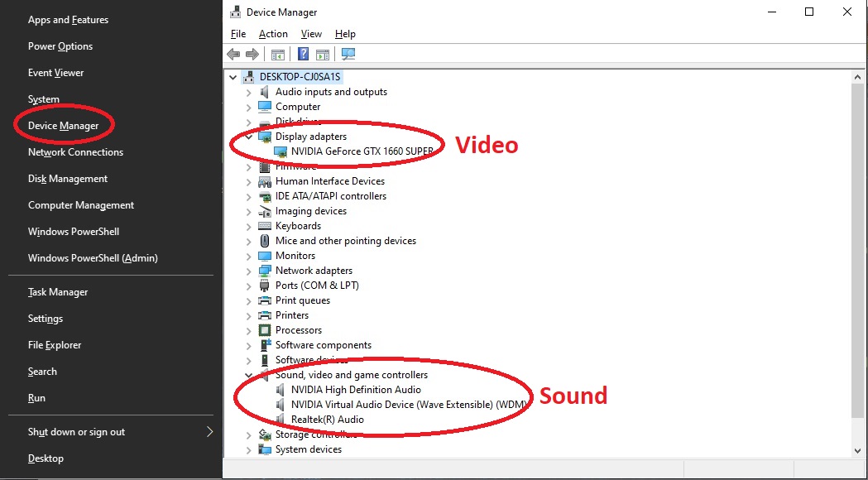Click the Human Interface Devices icon
Image resolution: width=868 pixels, height=480 pixels.
(x=265, y=181)
